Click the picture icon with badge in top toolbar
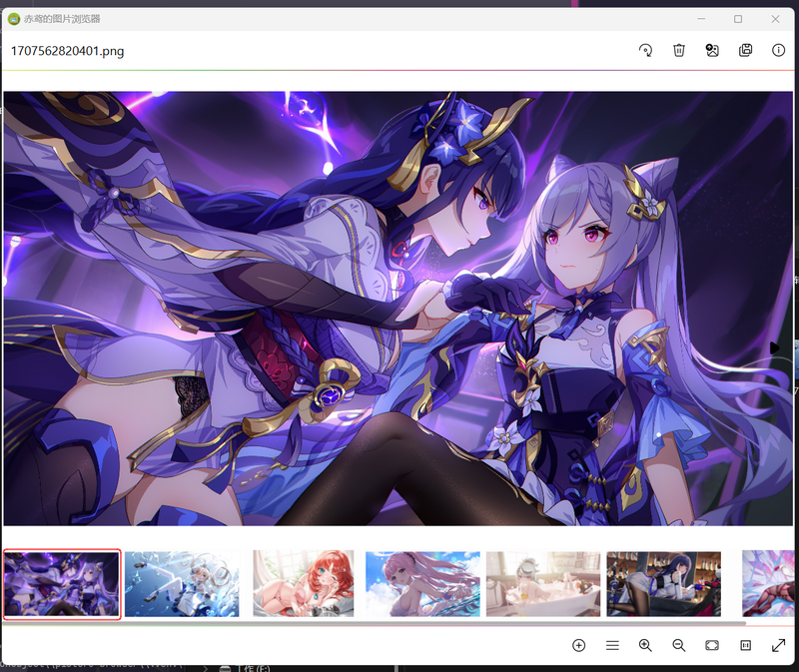Viewport: 799px width, 672px height. click(x=712, y=50)
